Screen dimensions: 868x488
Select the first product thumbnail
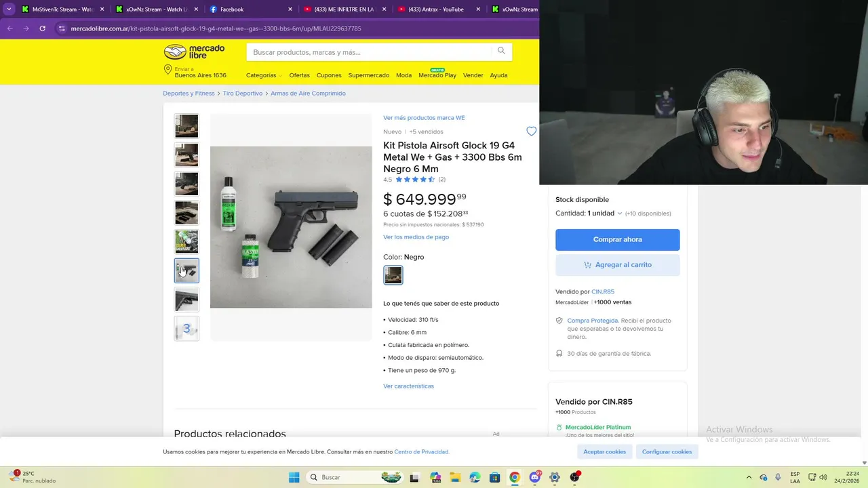click(186, 126)
